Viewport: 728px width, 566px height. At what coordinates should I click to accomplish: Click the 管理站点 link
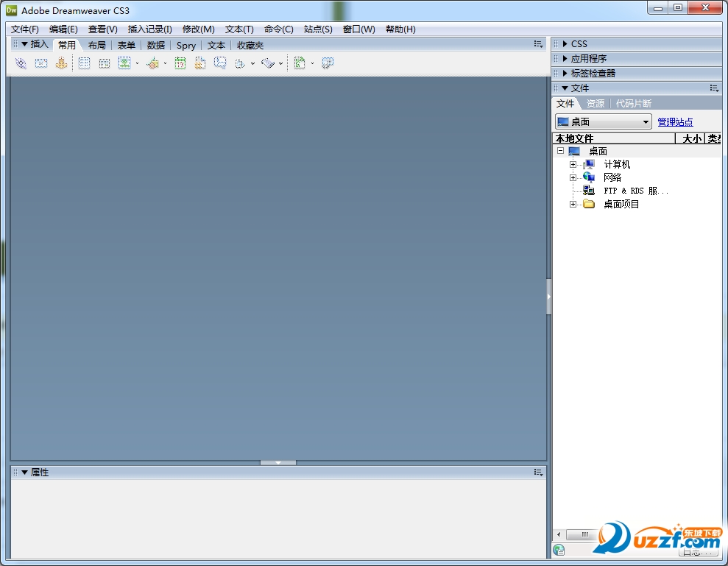676,122
